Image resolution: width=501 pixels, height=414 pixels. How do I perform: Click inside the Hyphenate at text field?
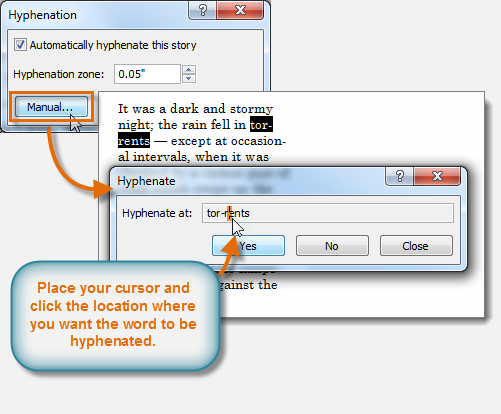[x=328, y=213]
